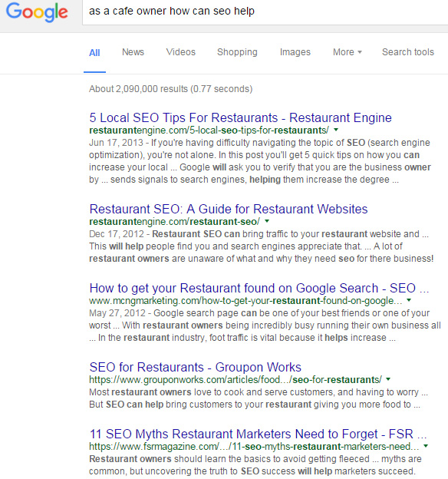Click the Google logo
This screenshot has width=448, height=479.
(37, 12)
